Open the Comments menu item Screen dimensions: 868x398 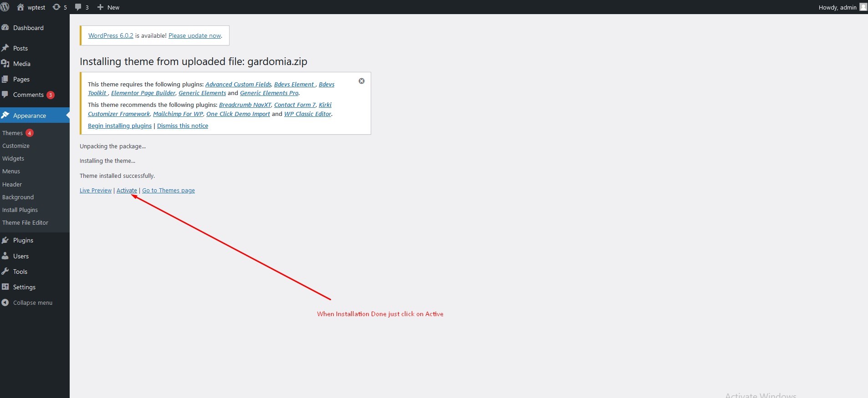(x=35, y=95)
